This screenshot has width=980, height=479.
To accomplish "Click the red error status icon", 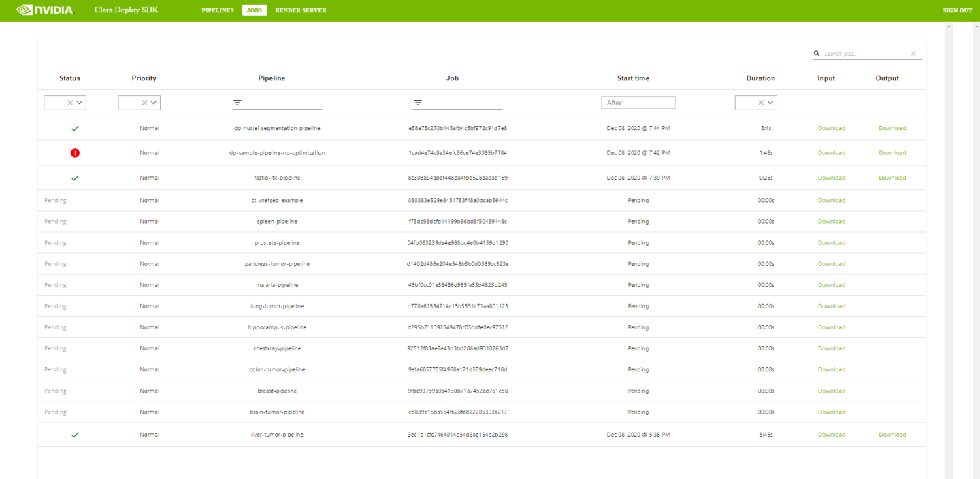I will coord(75,153).
